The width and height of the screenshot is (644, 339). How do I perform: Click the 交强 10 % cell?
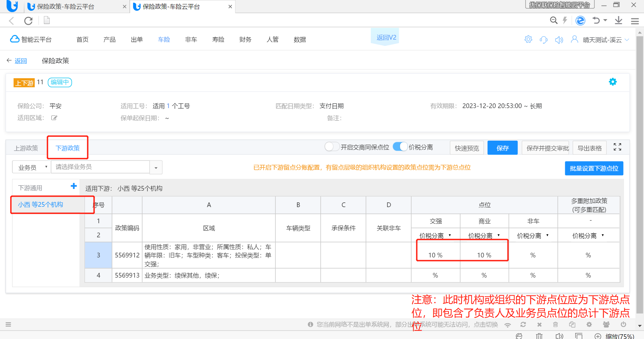click(x=435, y=255)
